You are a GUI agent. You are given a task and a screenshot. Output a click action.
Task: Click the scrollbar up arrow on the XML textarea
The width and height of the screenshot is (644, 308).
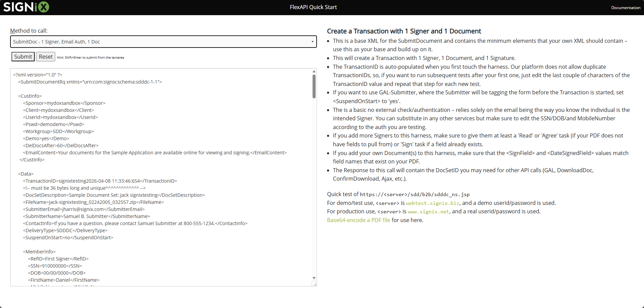314,71
